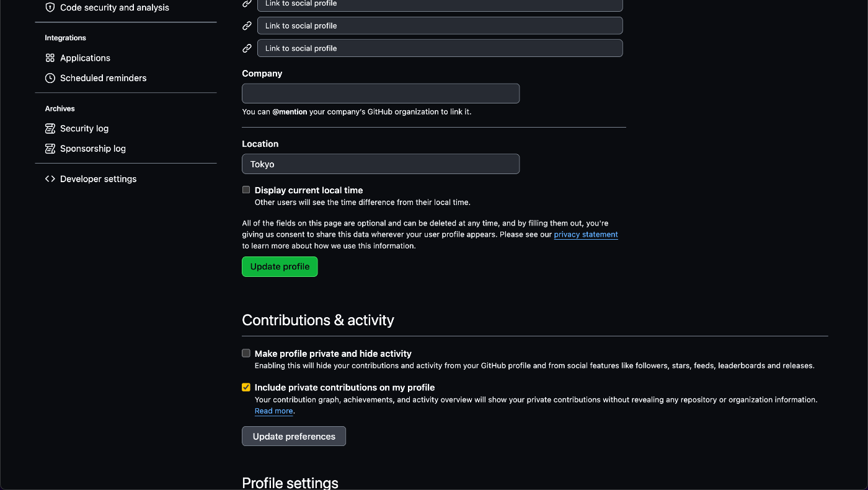Follow the Read more link
868x490 pixels.
point(273,411)
